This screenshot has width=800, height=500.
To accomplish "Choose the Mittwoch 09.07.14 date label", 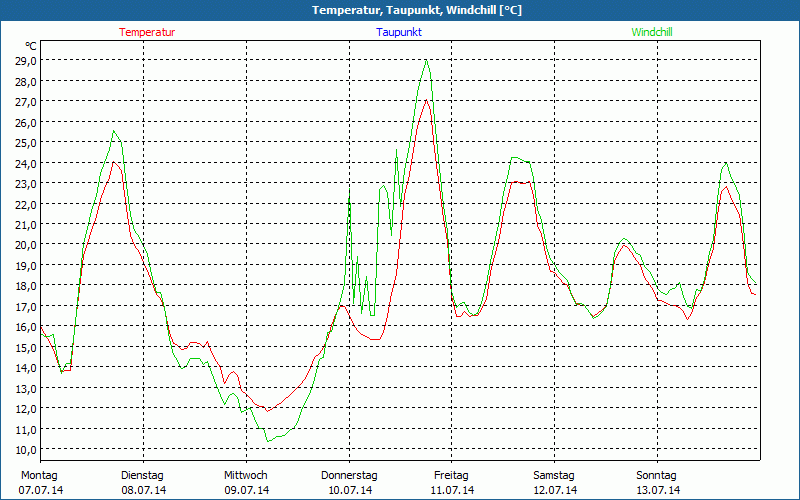I will (246, 482).
